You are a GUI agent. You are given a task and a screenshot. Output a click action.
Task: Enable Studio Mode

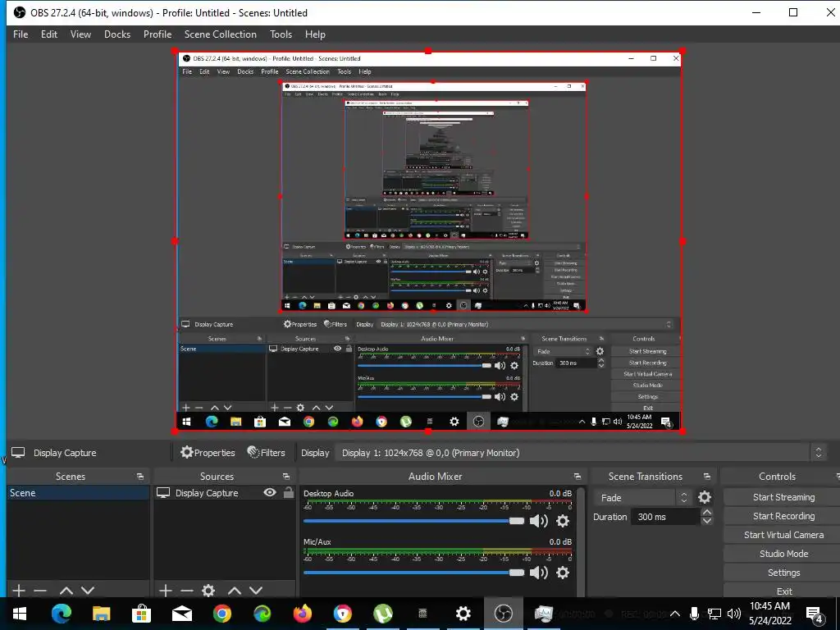click(x=783, y=554)
